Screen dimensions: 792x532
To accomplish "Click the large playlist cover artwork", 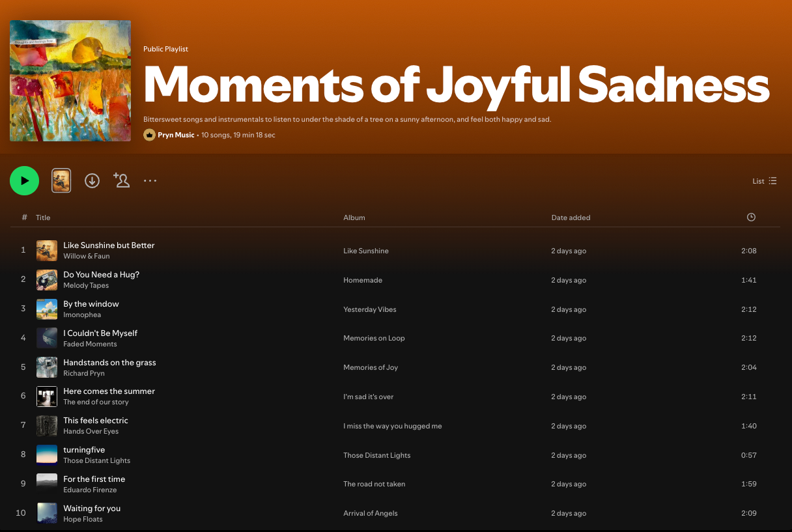I will click(x=70, y=81).
